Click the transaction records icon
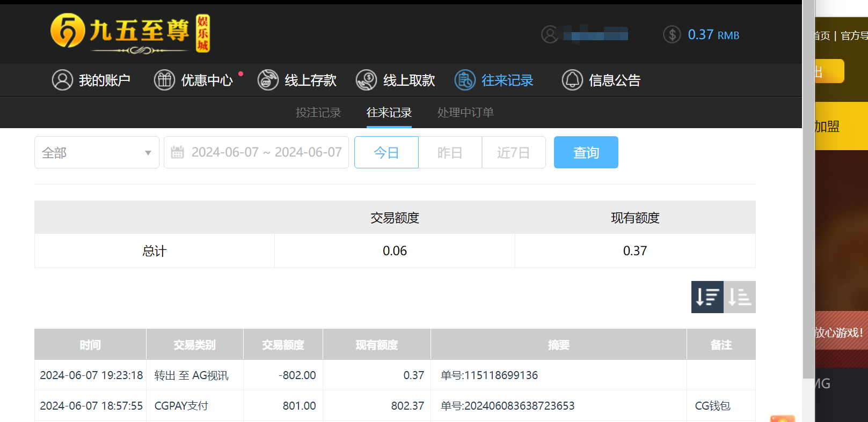Viewport: 868px width, 422px height. tap(465, 80)
